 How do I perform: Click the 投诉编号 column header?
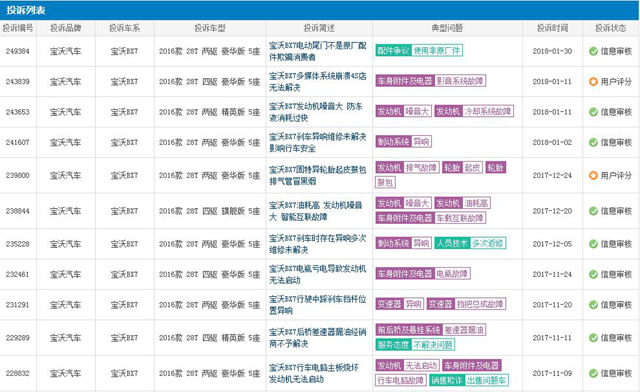coord(18,28)
